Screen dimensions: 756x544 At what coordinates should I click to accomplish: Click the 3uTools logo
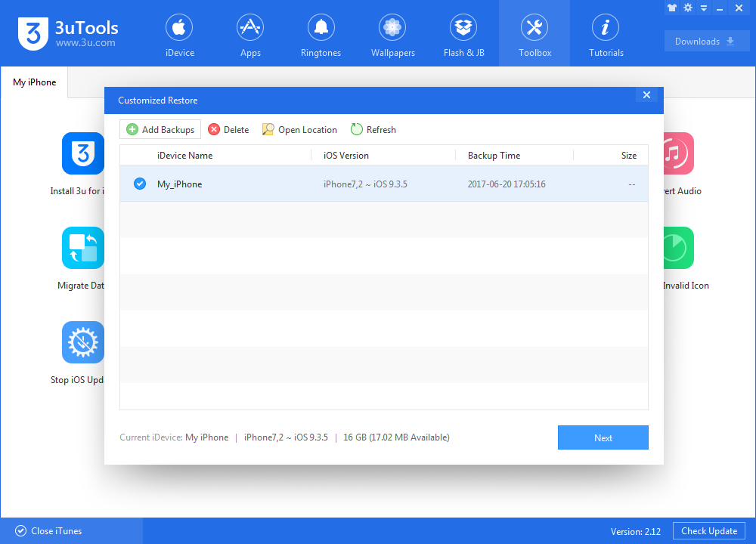(68, 34)
